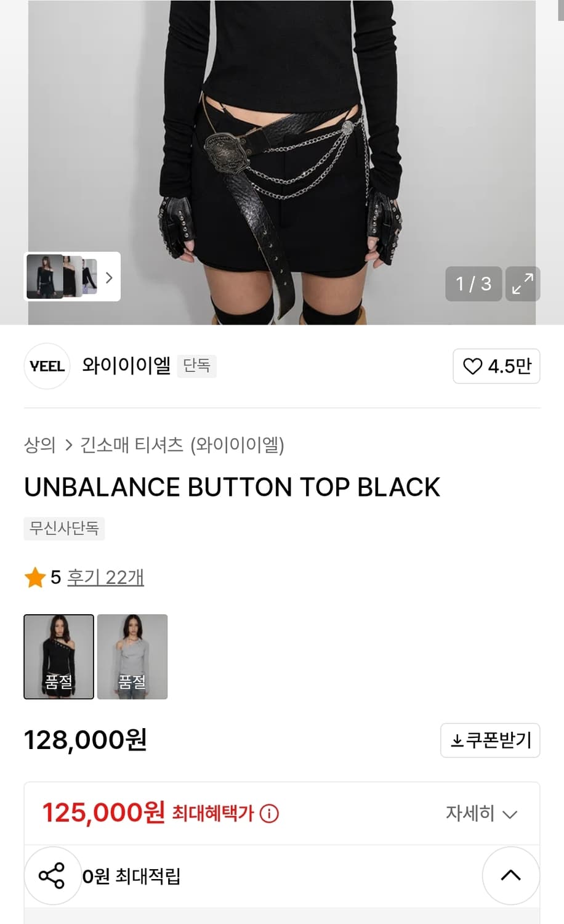Image resolution: width=564 pixels, height=924 pixels.
Task: Click the yellow star rating icon
Action: pyautogui.click(x=35, y=578)
